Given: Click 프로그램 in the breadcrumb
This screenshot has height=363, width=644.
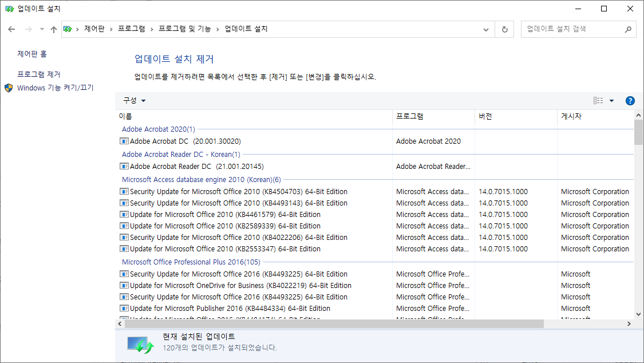Looking at the screenshot, I should pos(132,29).
